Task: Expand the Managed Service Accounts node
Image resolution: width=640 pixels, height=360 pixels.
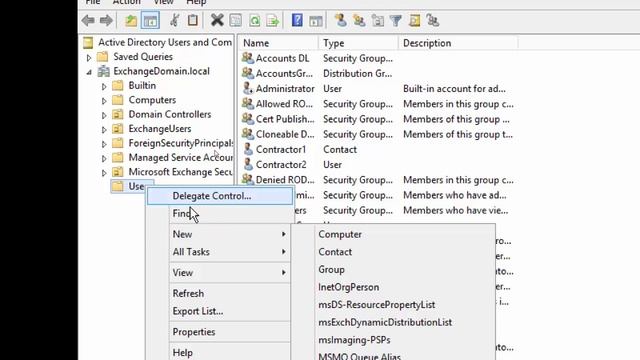Action: pos(104,158)
